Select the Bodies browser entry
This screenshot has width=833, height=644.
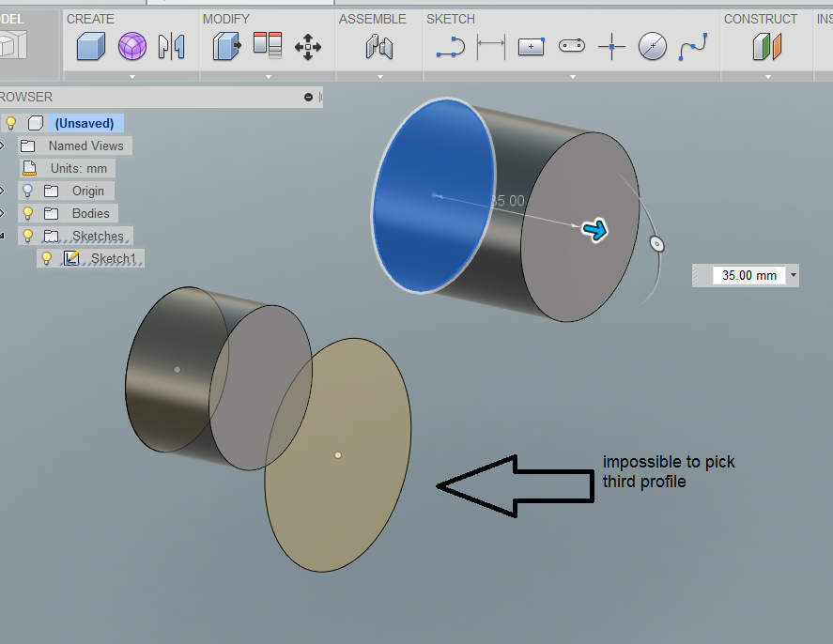coord(91,213)
